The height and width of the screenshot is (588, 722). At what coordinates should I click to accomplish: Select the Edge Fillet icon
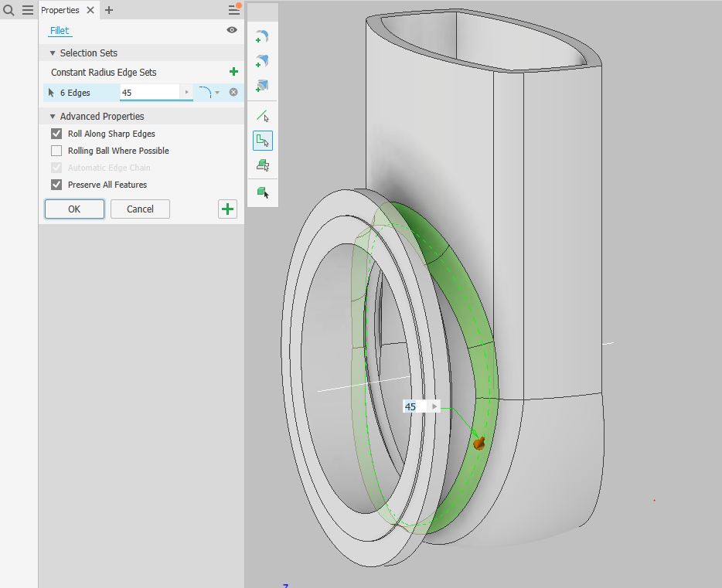click(x=261, y=36)
